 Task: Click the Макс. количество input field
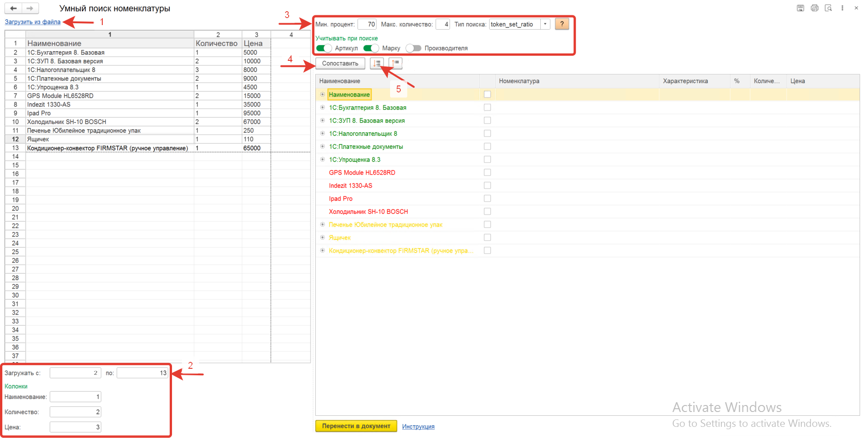coord(443,24)
